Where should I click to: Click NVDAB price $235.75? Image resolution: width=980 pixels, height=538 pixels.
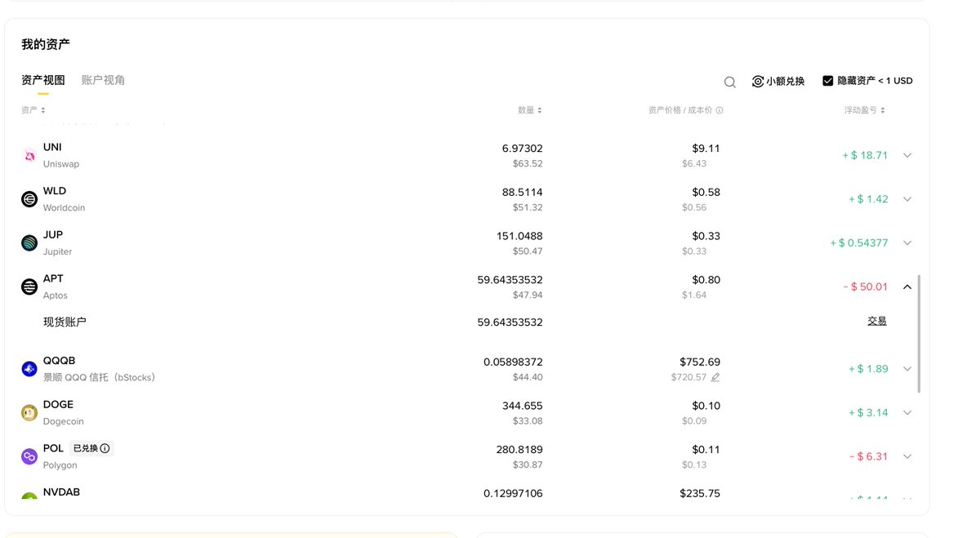[700, 493]
